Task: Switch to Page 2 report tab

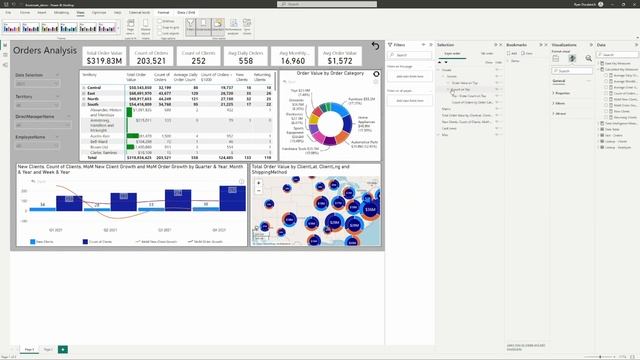Action: (x=48, y=349)
